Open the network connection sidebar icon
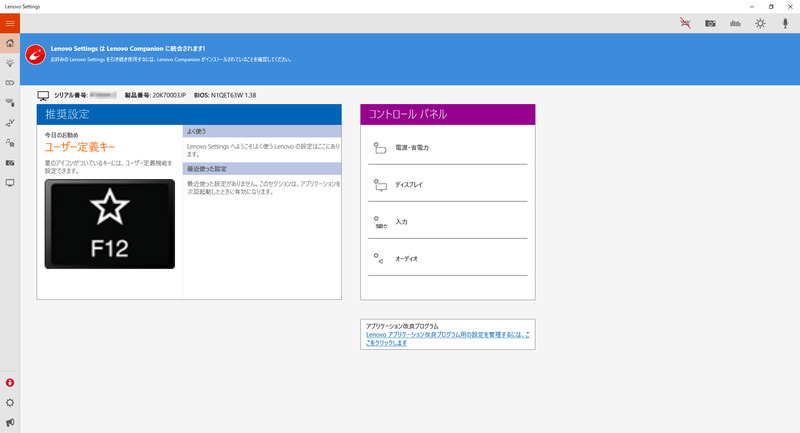Viewport: 800px width, 433px height. pos(10,123)
